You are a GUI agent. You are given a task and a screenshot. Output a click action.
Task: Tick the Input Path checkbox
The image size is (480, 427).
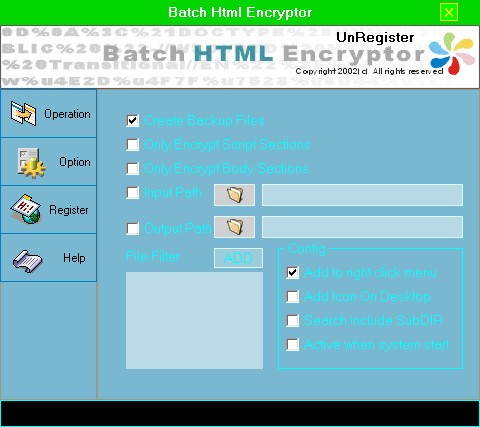pos(133,193)
